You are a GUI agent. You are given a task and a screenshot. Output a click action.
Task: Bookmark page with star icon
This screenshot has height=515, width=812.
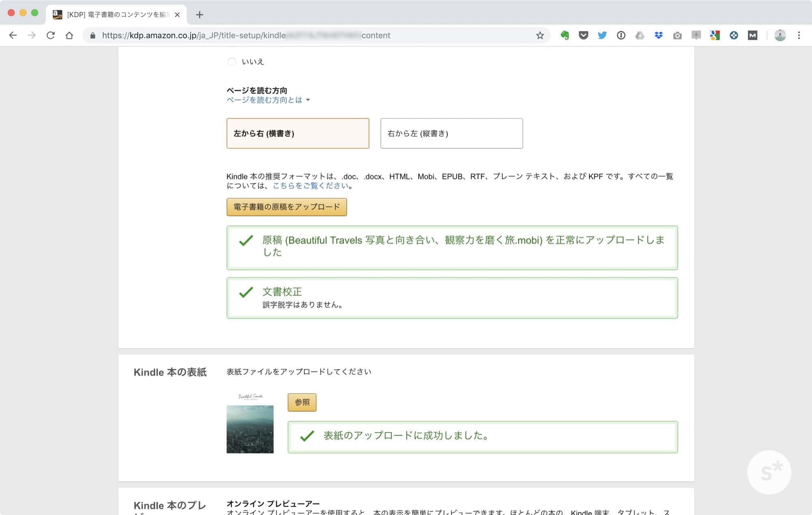[x=540, y=35]
